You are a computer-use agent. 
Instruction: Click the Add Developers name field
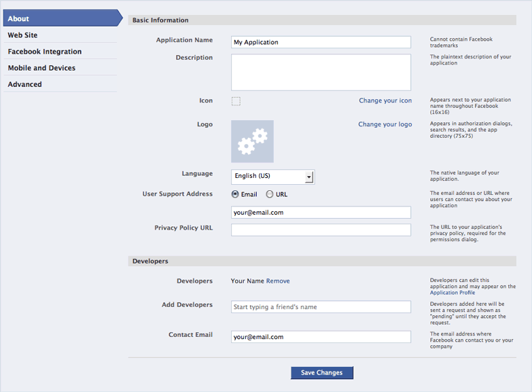tap(321, 307)
